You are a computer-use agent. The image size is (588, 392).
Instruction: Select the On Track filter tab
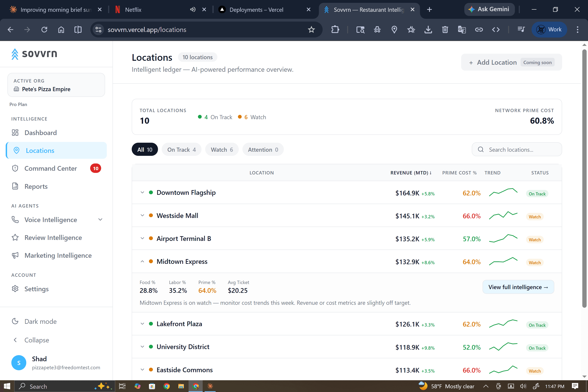point(181,149)
